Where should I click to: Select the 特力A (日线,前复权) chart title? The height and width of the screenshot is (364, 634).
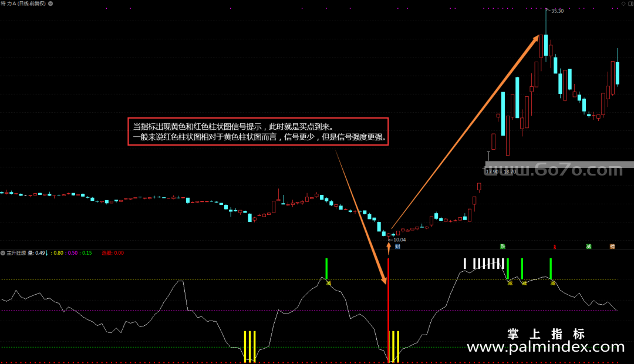pos(23,4)
